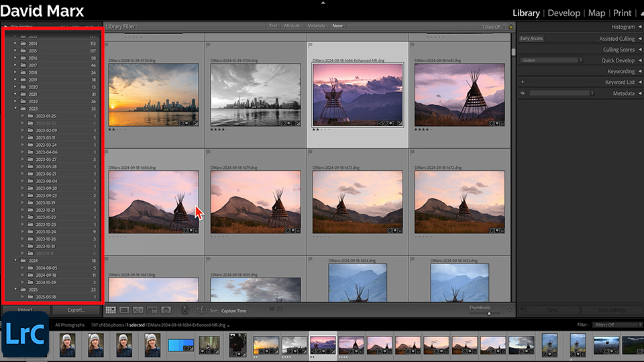The width and height of the screenshot is (644, 362).
Task: Click the Early Access badge
Action: 531,39
